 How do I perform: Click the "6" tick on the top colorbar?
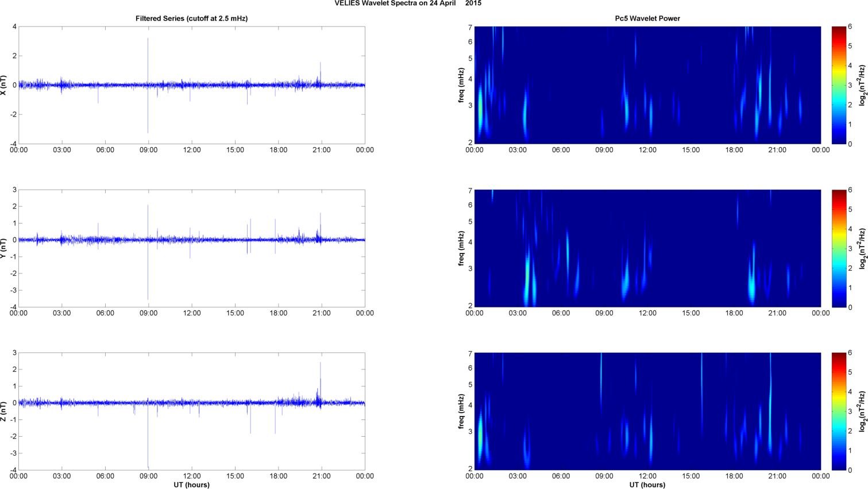[x=850, y=26]
